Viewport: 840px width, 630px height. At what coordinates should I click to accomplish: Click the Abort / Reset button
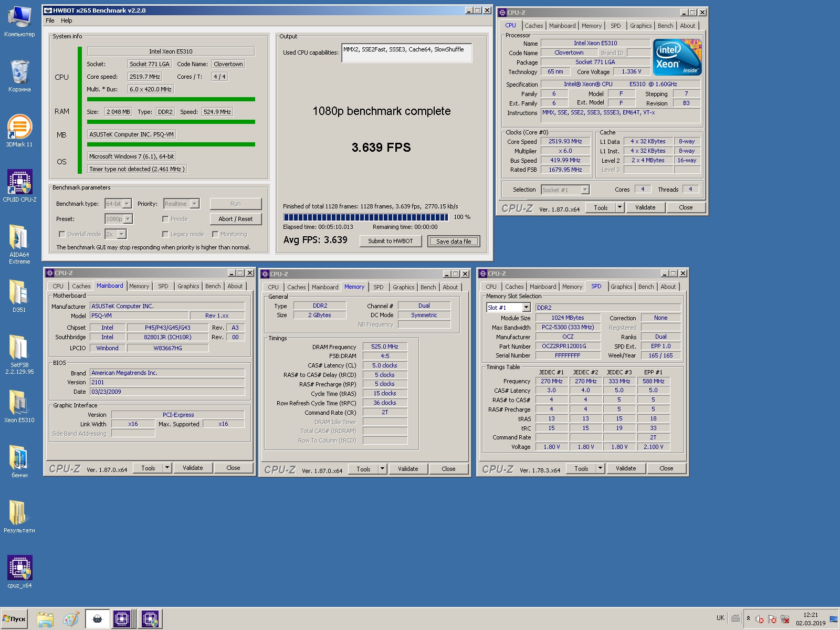tap(235, 219)
